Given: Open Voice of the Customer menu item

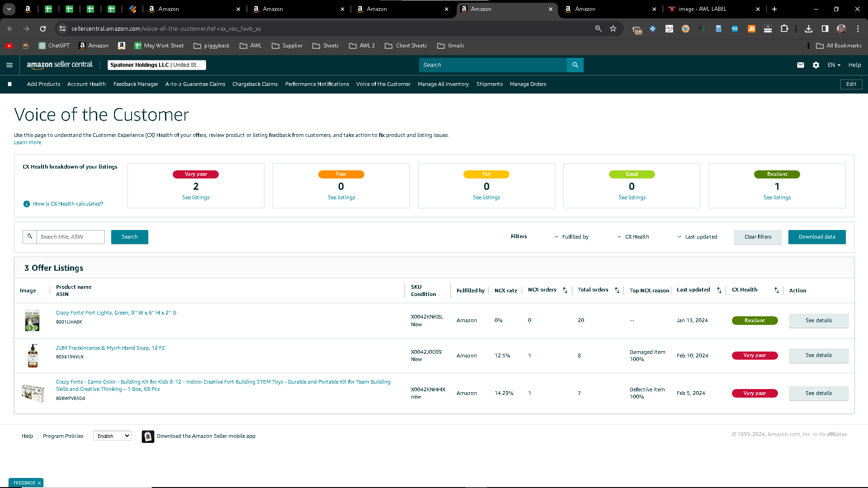Looking at the screenshot, I should pyautogui.click(x=383, y=84).
